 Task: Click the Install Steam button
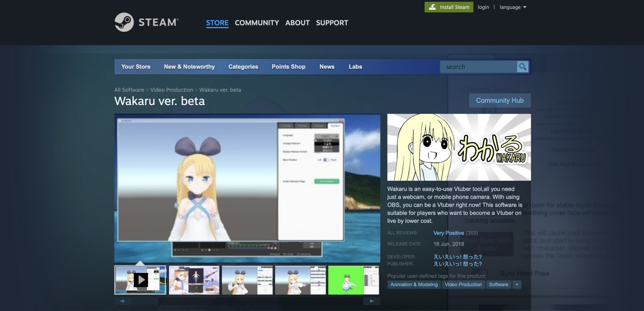point(449,7)
